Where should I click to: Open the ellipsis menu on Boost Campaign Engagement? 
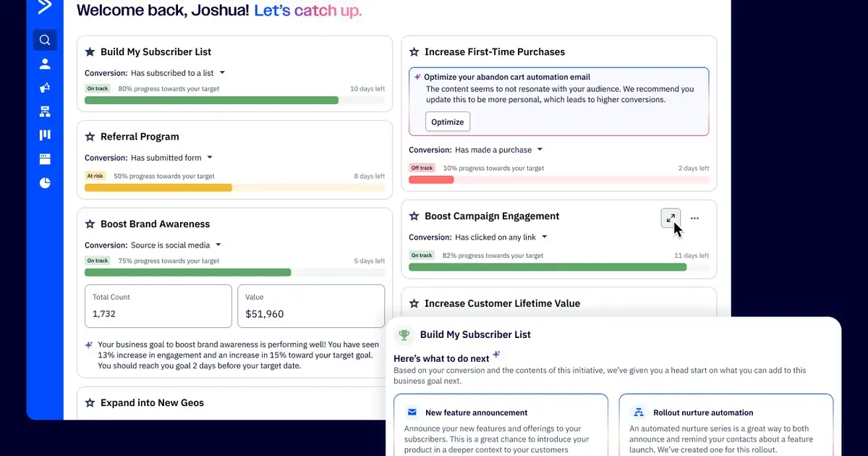tap(694, 218)
